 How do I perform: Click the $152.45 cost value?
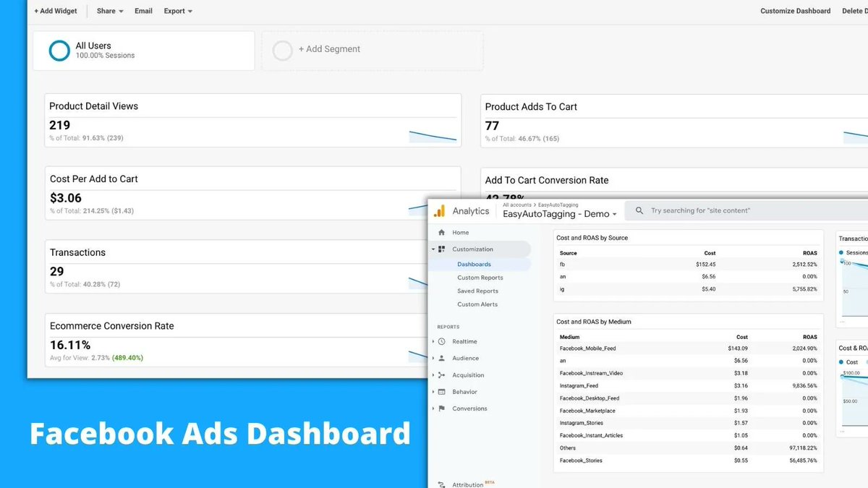(x=705, y=265)
